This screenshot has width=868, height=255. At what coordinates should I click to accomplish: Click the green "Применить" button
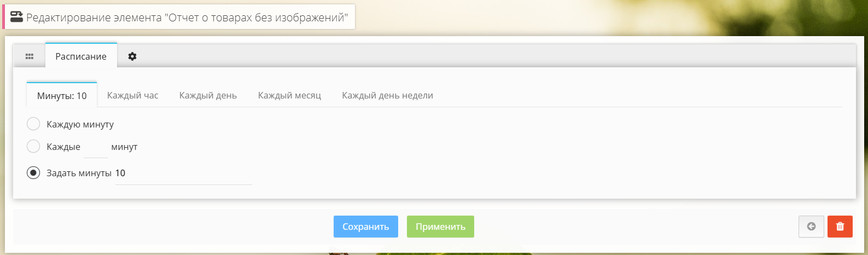point(440,227)
